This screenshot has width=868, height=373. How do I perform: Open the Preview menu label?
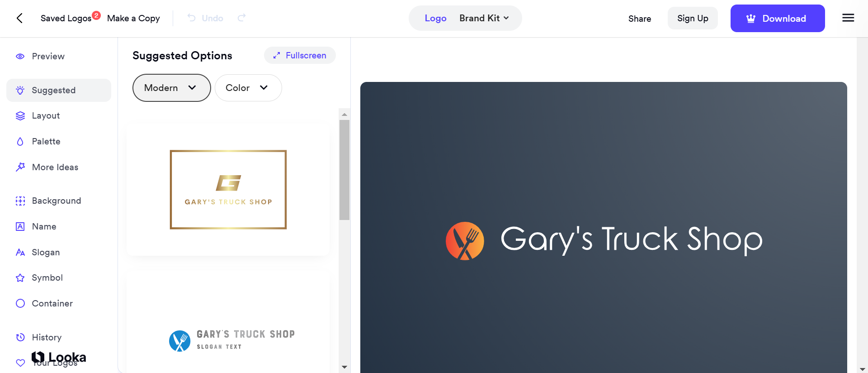48,57
